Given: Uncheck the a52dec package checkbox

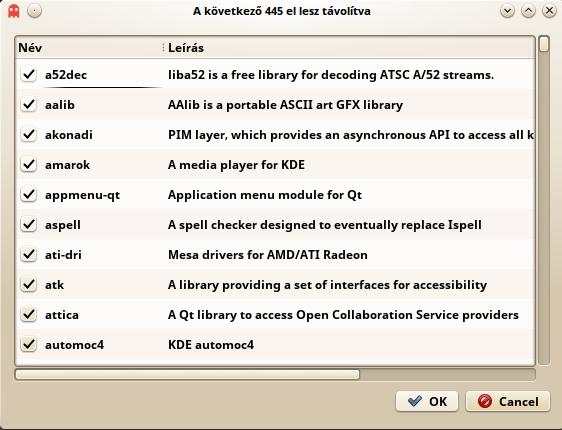Looking at the screenshot, I should pos(28,75).
